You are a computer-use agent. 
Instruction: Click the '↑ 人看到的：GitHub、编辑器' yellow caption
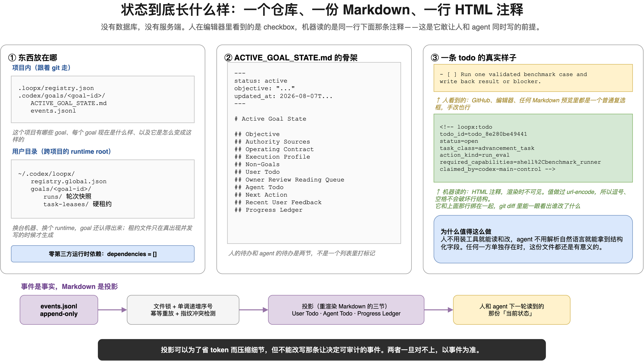pyautogui.click(x=530, y=104)
